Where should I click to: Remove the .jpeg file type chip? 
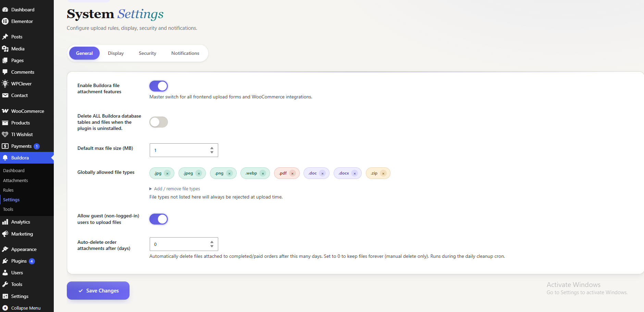(199, 173)
